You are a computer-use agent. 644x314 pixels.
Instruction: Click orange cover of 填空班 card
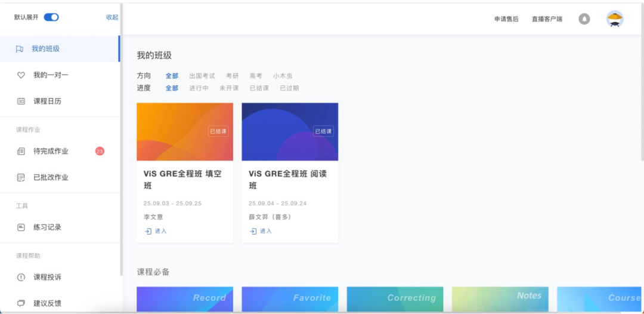pos(185,131)
